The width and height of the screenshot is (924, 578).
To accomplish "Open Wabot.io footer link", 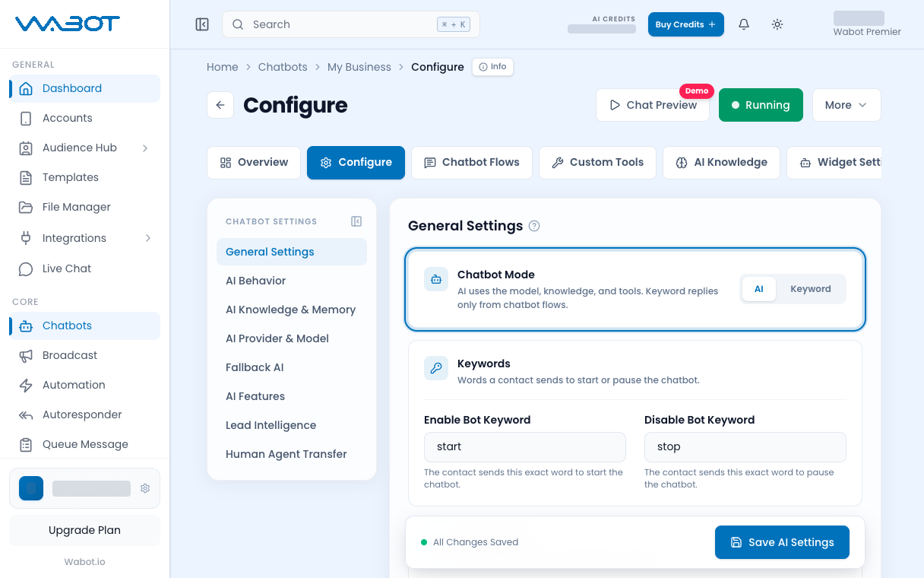I will [84, 562].
